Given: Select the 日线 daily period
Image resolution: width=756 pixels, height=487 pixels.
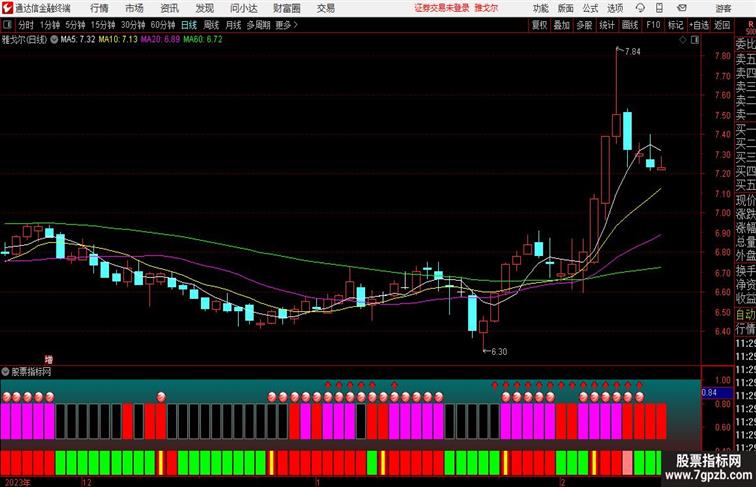Looking at the screenshot, I should (x=189, y=25).
